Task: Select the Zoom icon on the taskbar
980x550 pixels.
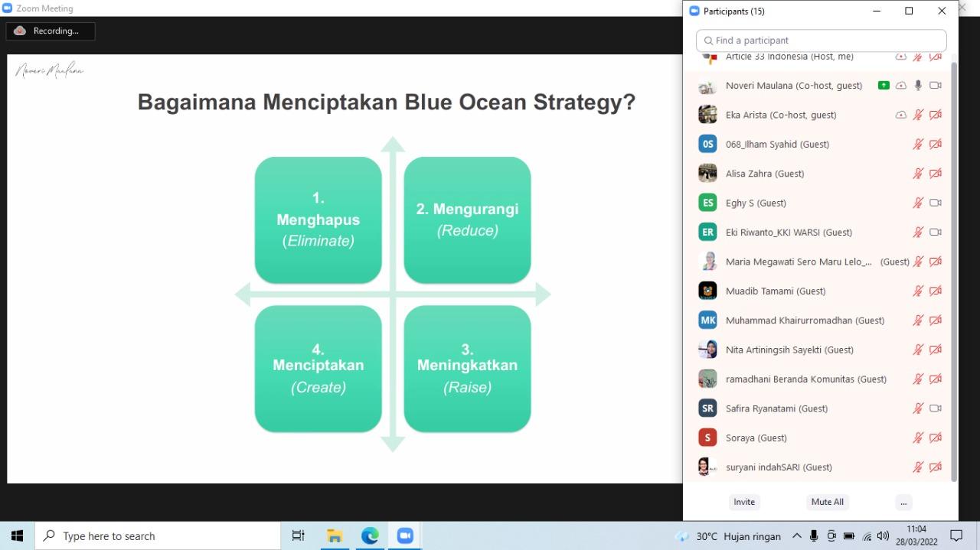Action: pyautogui.click(x=405, y=535)
